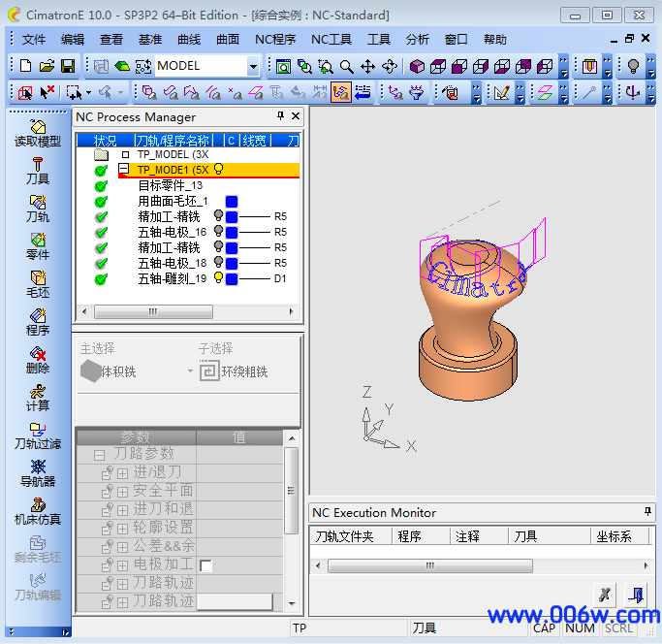The height and width of the screenshot is (644, 662).
Task: Click the blue color swatch for 用曲面毛坯_1
Action: point(232,201)
